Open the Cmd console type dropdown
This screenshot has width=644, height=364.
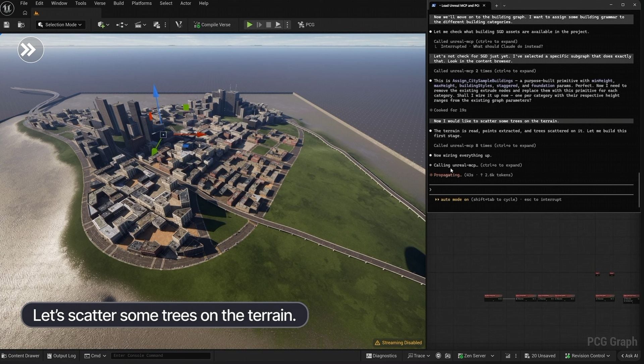click(x=95, y=356)
